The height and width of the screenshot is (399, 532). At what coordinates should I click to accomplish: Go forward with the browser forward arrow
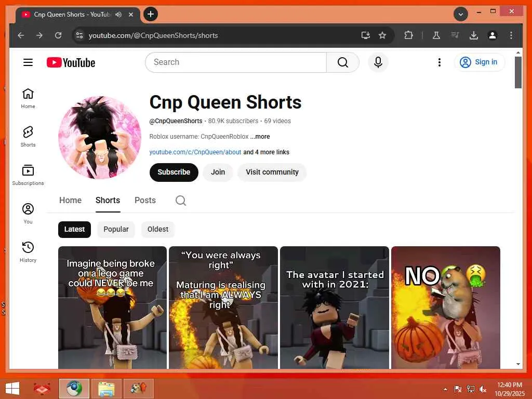tap(39, 35)
